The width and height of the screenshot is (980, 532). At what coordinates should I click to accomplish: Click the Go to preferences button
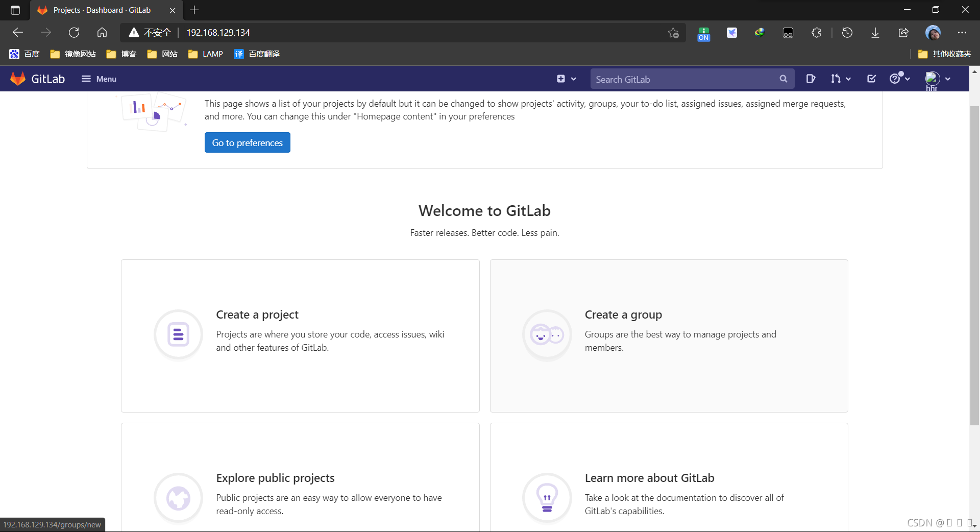(248, 142)
